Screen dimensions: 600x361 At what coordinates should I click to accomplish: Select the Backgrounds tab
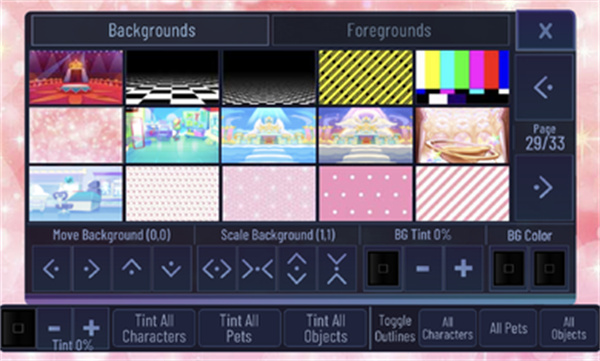(151, 30)
